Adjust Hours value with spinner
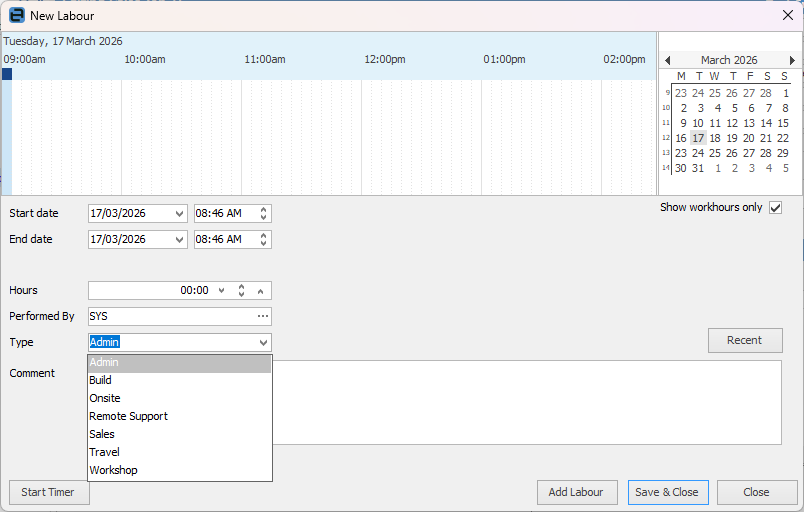 point(242,291)
